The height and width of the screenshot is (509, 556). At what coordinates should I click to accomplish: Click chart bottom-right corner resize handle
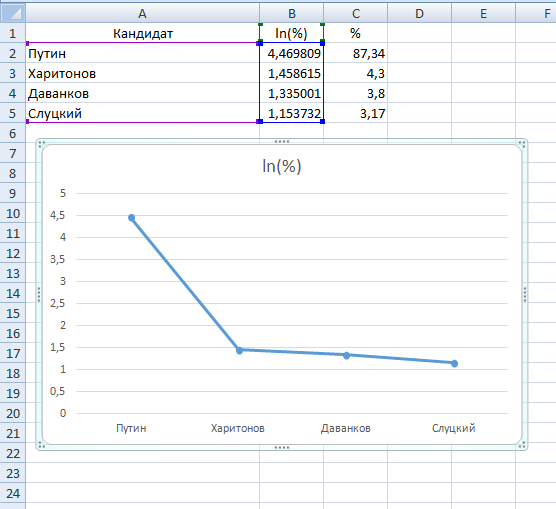coord(522,445)
